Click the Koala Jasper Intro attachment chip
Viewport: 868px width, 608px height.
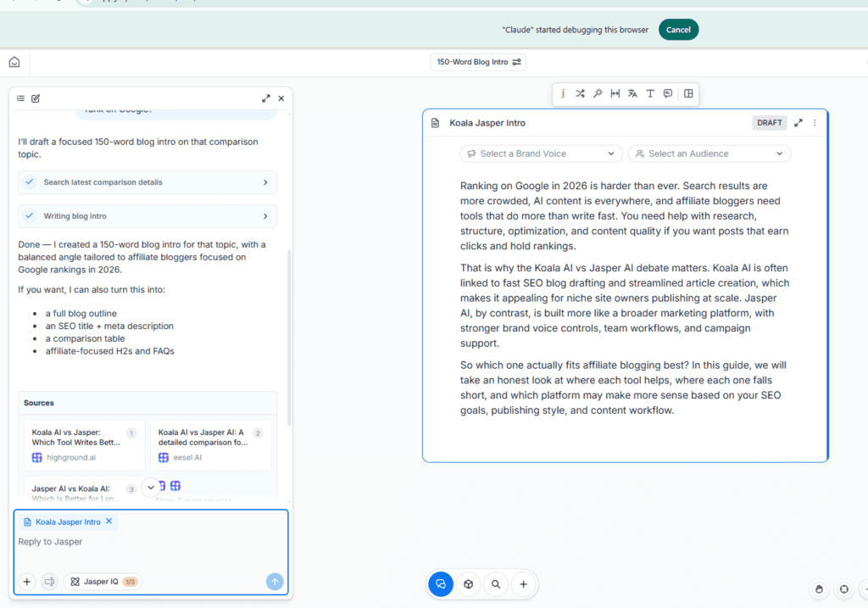(68, 522)
